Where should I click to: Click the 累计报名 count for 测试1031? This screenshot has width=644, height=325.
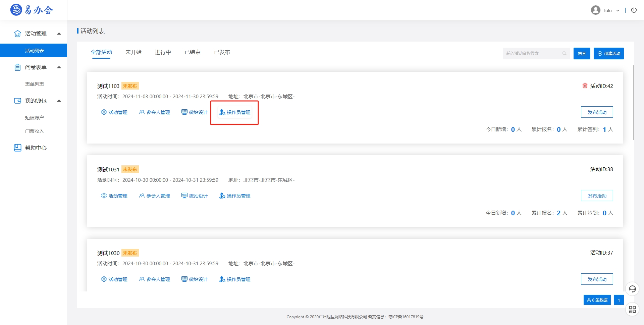tap(558, 213)
